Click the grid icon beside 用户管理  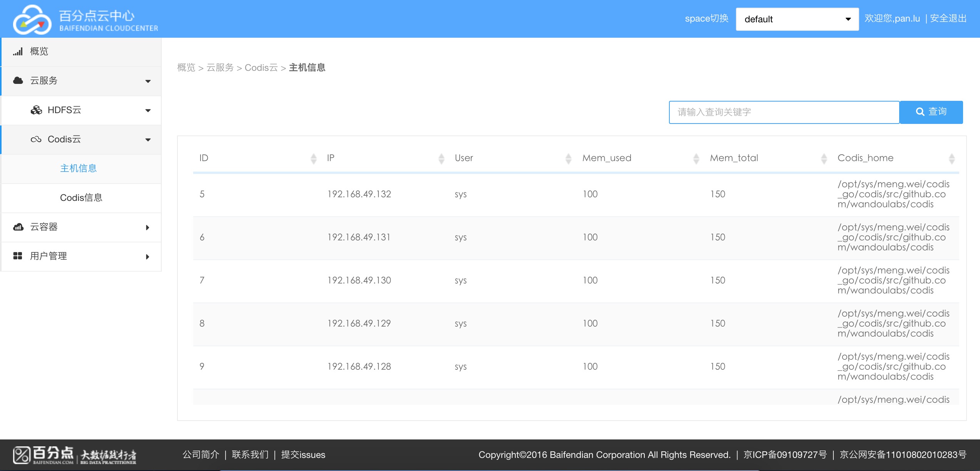18,256
